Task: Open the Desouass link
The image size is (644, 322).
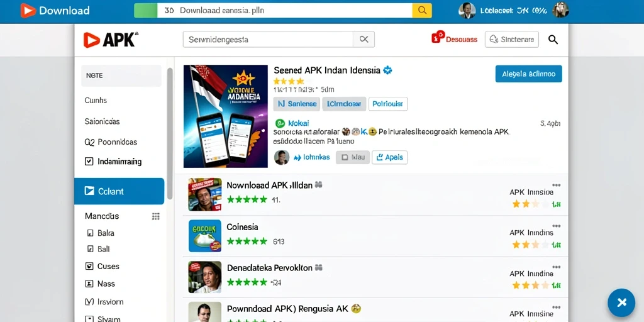Action: (454, 39)
